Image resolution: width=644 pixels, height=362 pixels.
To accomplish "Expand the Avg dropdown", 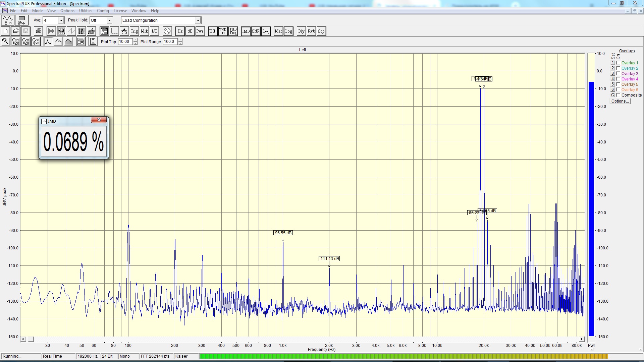I will [61, 20].
